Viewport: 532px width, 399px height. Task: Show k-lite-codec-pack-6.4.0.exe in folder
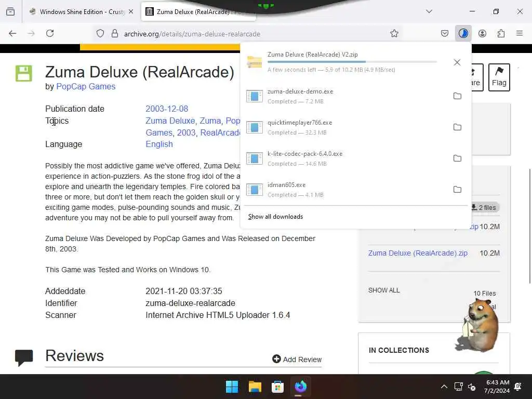click(457, 158)
